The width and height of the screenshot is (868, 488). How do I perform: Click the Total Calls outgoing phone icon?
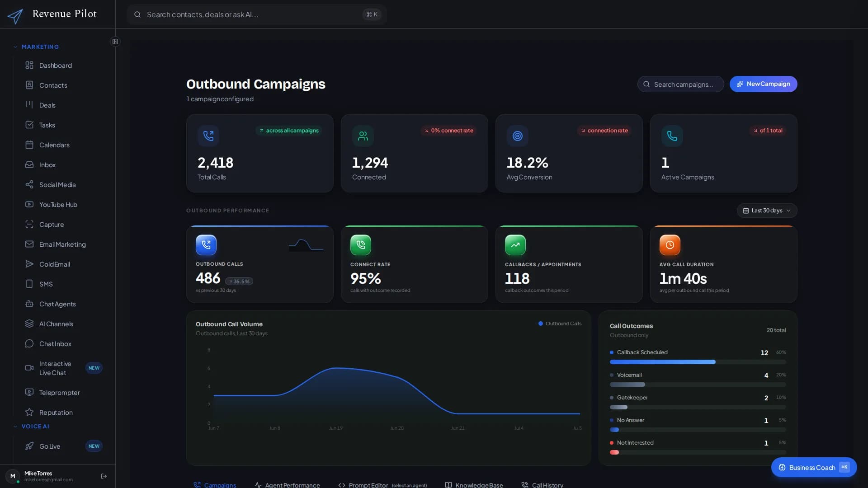pyautogui.click(x=208, y=136)
